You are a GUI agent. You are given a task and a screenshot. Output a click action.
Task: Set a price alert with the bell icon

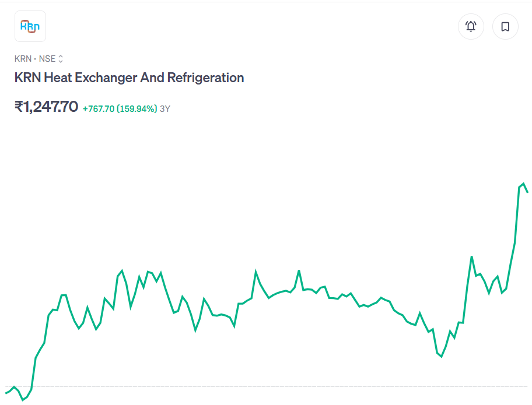[471, 26]
